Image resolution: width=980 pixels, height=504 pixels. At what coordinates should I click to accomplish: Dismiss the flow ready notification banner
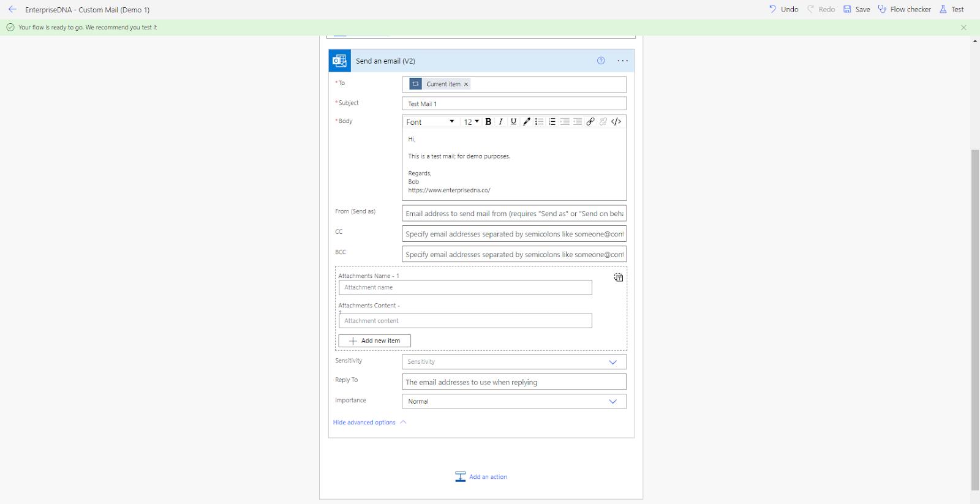click(x=963, y=28)
